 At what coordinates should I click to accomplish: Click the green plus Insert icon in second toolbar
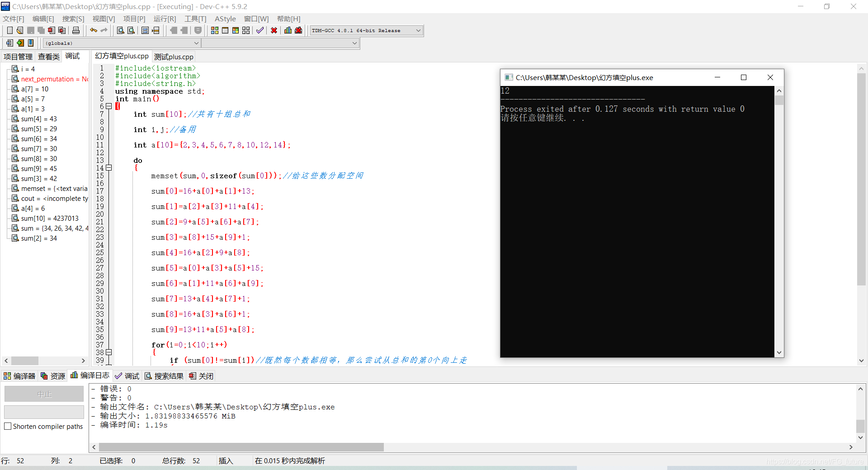(x=20, y=43)
